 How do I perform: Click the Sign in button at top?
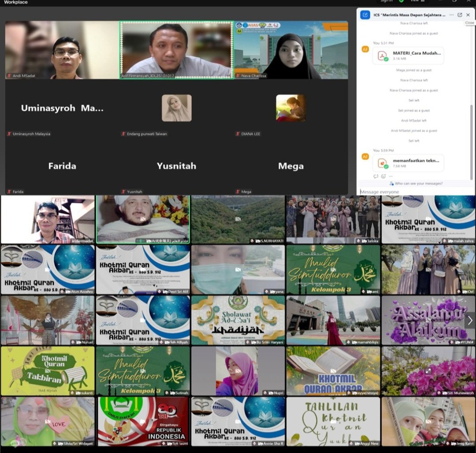click(x=387, y=1)
